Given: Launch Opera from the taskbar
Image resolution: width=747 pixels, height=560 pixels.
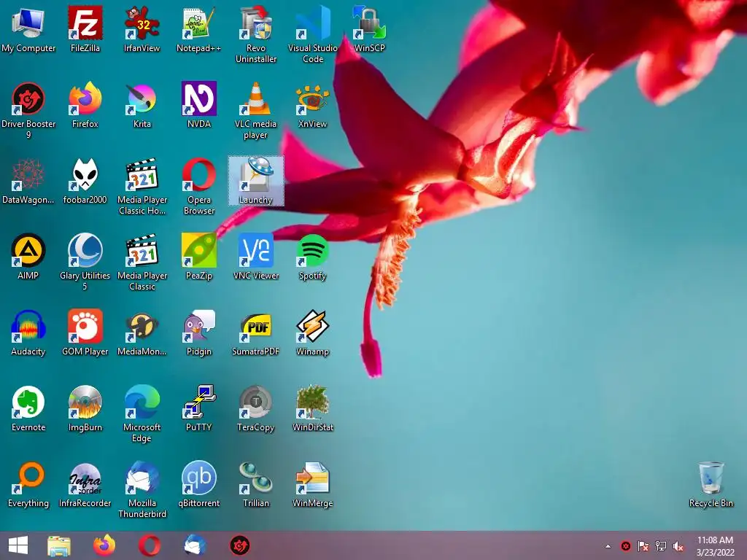Looking at the screenshot, I should [x=150, y=545].
